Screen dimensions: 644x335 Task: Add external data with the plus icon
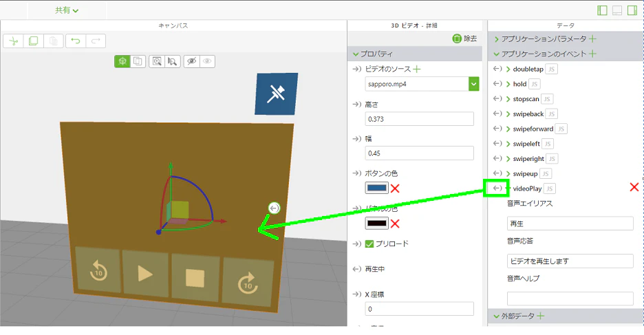pyautogui.click(x=541, y=316)
